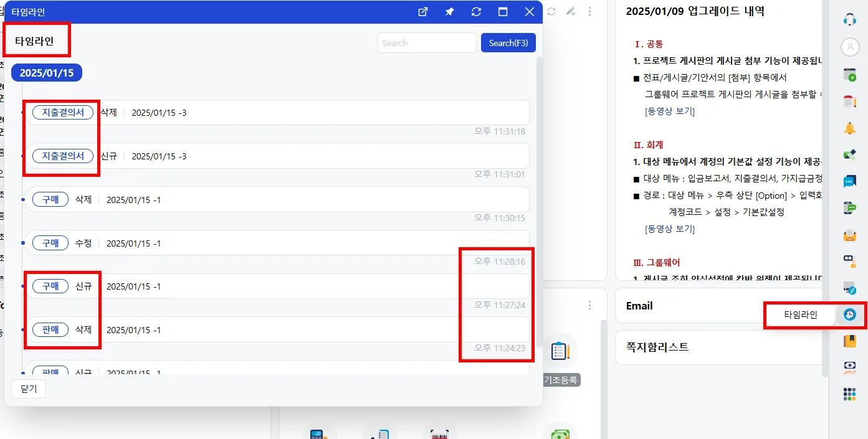This screenshot has width=868, height=439.
Task: Pin the timeline popup
Action: [x=449, y=12]
